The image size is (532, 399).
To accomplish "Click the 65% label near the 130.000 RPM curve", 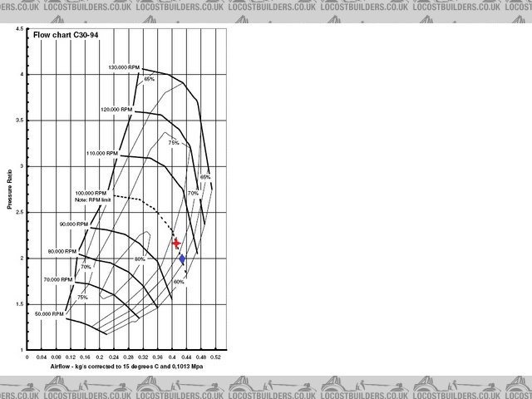I will point(149,79).
